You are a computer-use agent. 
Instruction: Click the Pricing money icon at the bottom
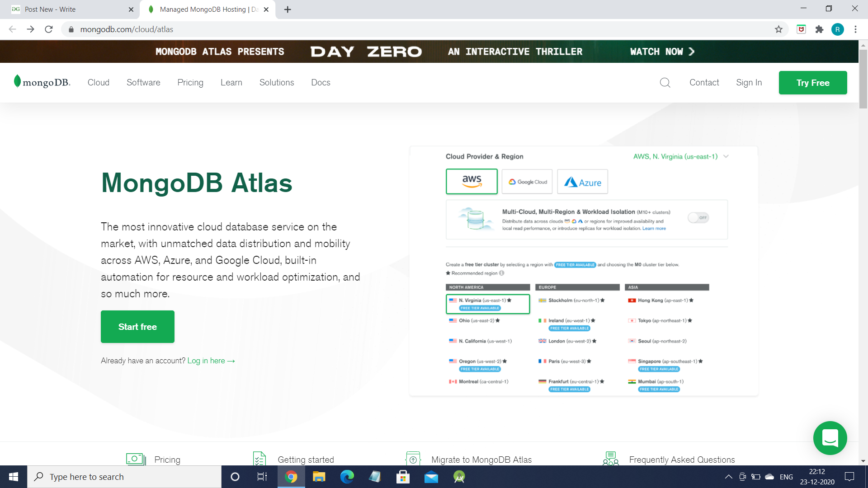[136, 459]
